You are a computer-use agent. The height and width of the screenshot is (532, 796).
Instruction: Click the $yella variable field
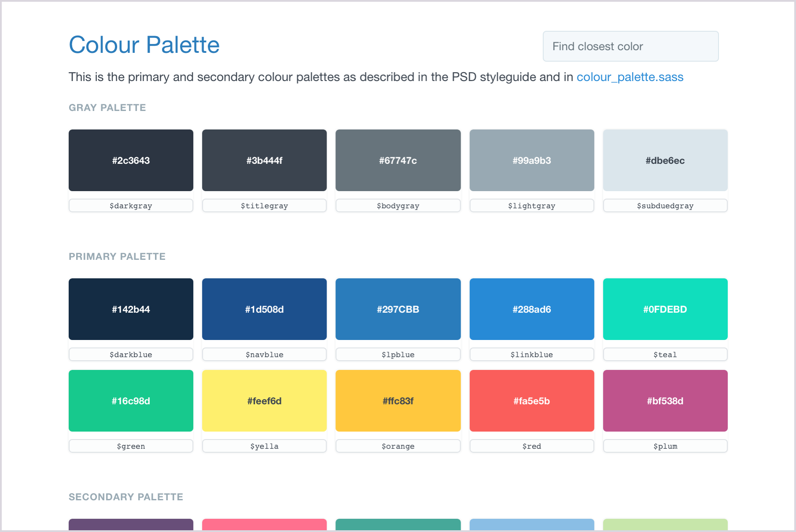264,446
